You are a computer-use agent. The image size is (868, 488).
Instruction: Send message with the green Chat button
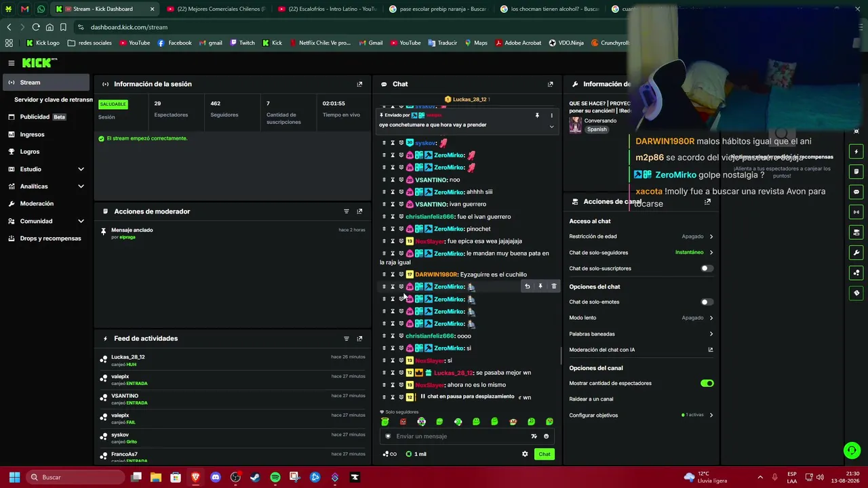click(545, 454)
